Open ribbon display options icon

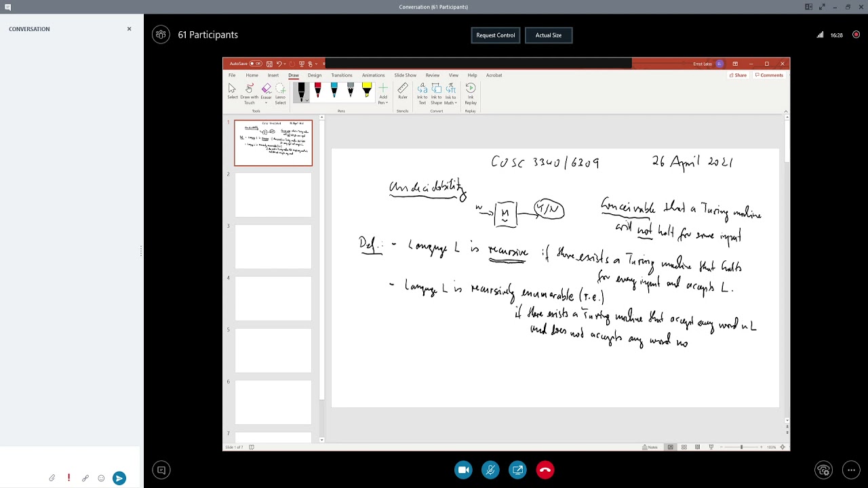tap(735, 64)
